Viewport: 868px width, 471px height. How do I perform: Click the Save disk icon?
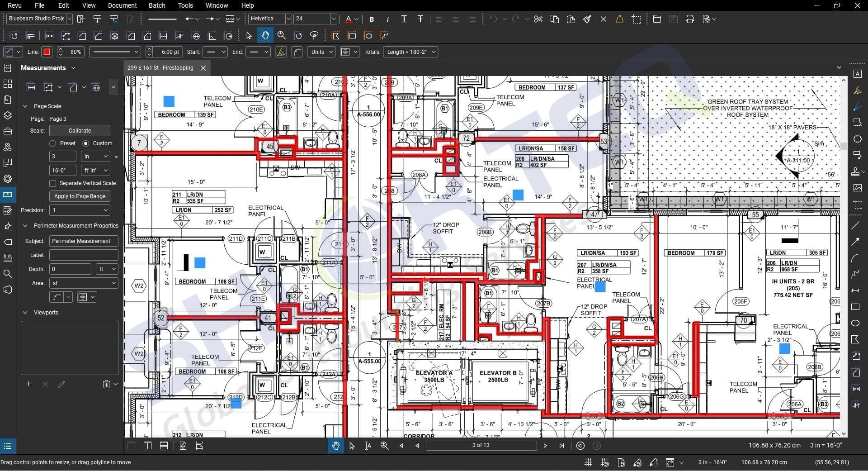[673, 19]
